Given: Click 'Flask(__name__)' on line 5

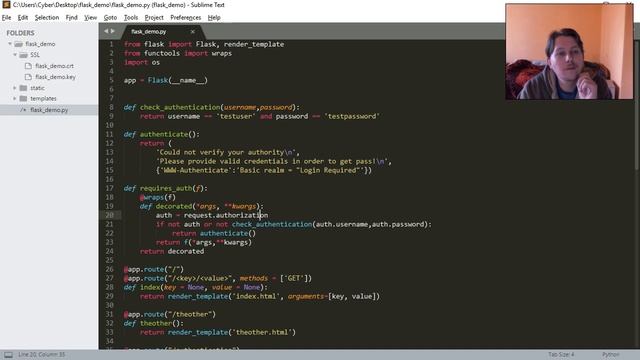Looking at the screenshot, I should click(178, 80).
